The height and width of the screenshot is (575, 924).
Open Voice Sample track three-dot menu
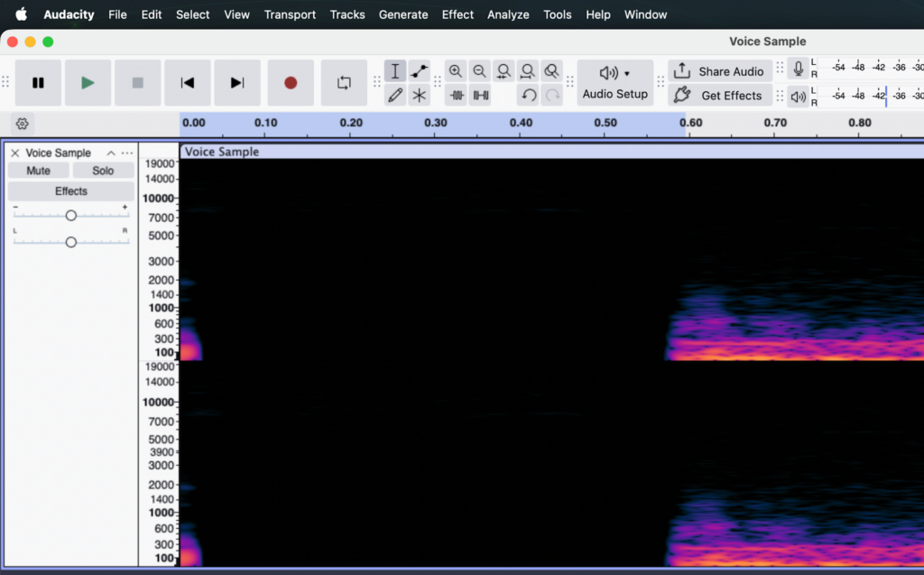(x=127, y=153)
